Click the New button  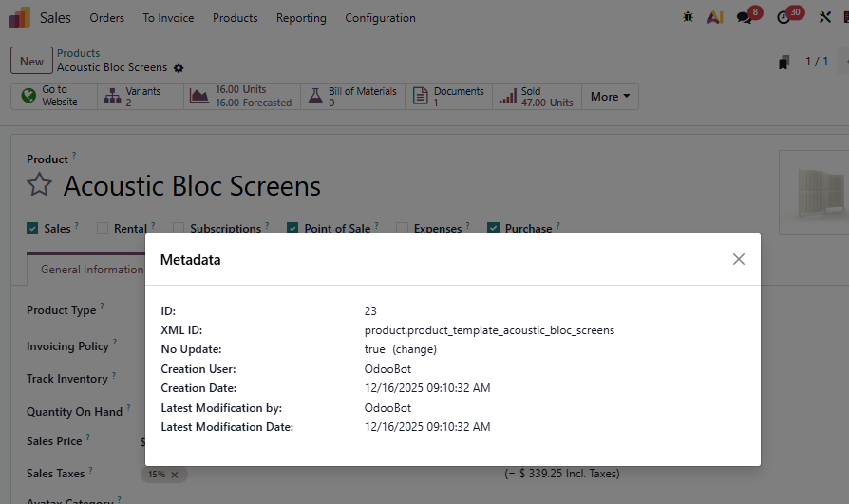pos(31,61)
